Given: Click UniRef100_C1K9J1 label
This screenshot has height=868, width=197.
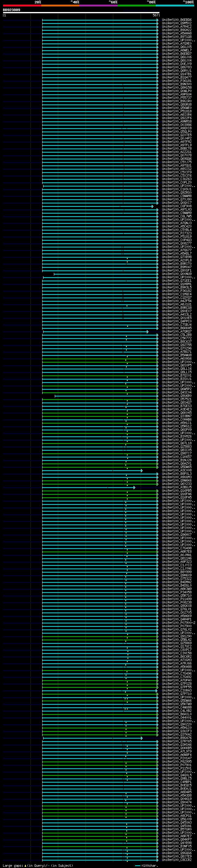Looking at the screenshot, I should click(177, 189).
